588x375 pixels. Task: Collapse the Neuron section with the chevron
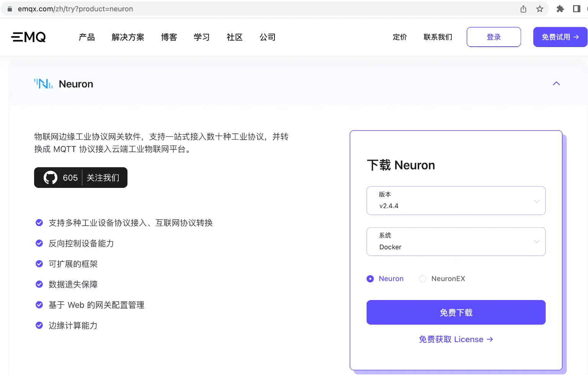pos(556,83)
